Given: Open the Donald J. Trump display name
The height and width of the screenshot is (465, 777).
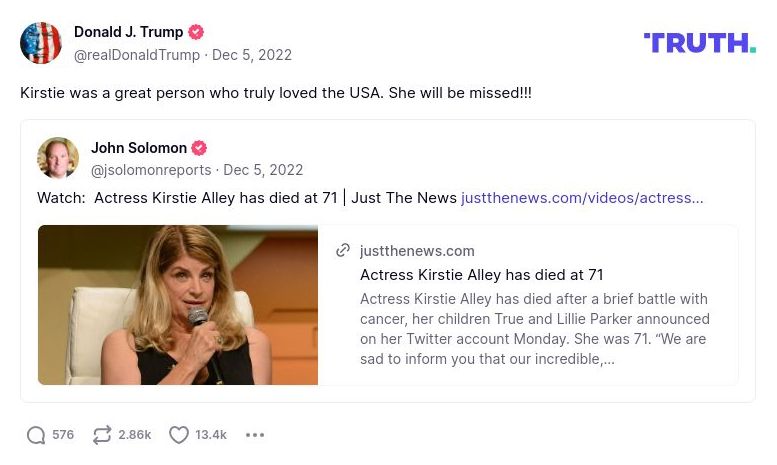Looking at the screenshot, I should (128, 33).
